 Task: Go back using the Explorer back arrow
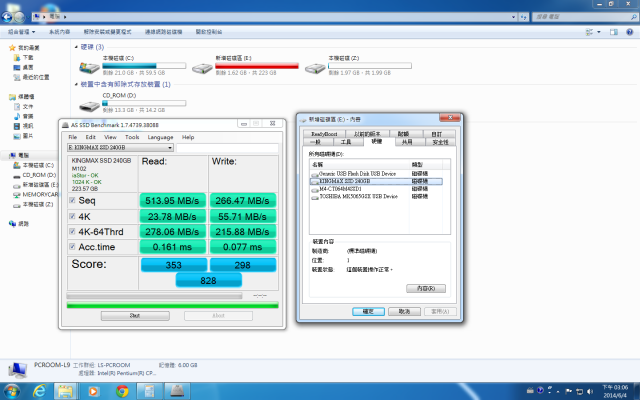tap(7, 17)
